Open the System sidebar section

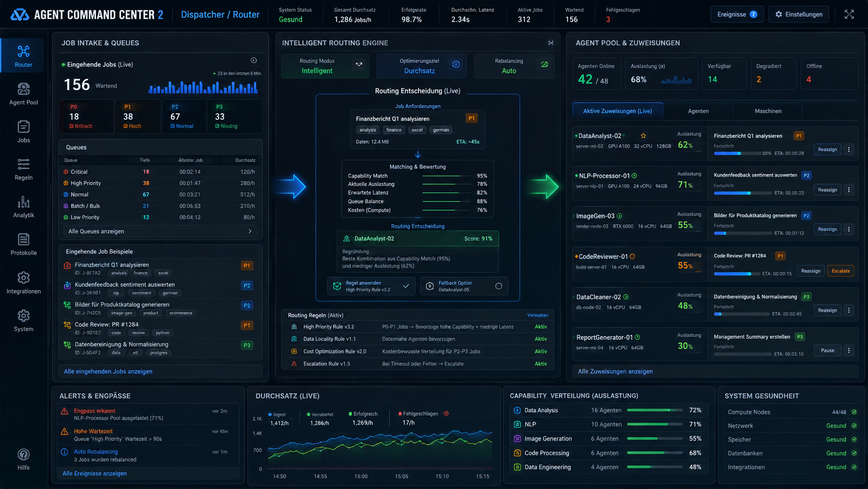click(23, 321)
